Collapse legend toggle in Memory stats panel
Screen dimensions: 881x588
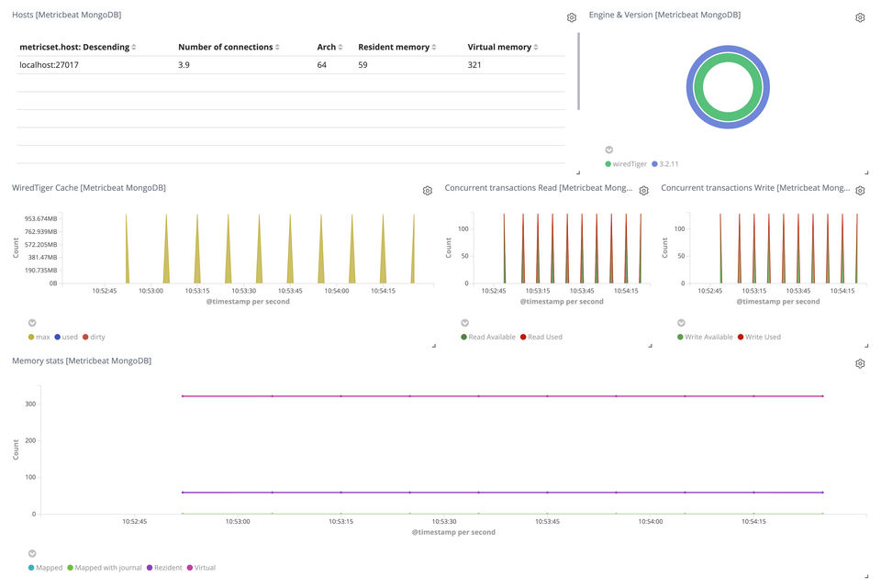32,554
